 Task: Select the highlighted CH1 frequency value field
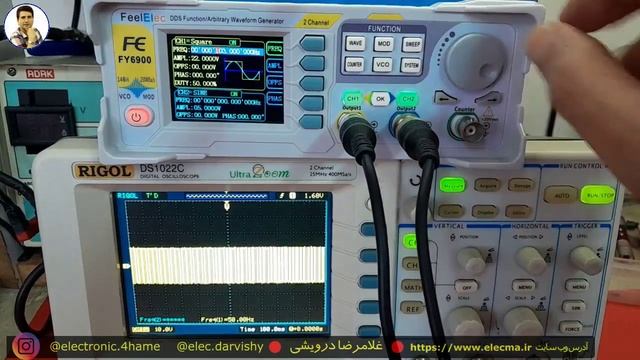click(x=227, y=51)
